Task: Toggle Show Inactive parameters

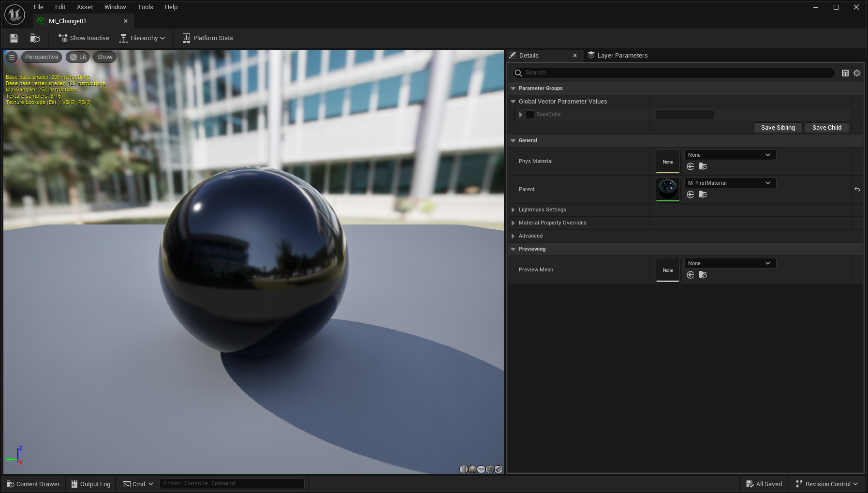Action: 84,38
